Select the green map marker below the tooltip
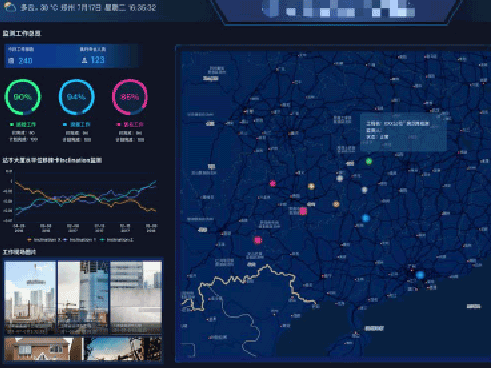491x368 pixels. [x=369, y=161]
